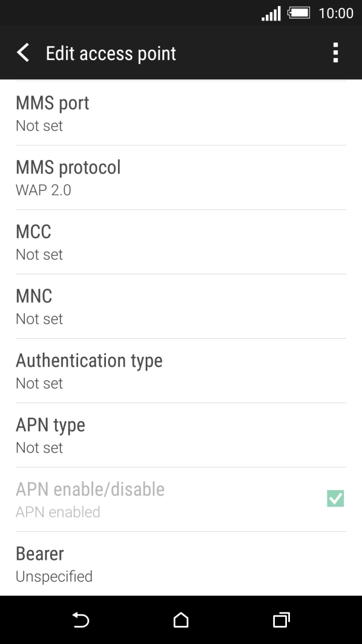Open the APN type setting

pyautogui.click(x=181, y=436)
